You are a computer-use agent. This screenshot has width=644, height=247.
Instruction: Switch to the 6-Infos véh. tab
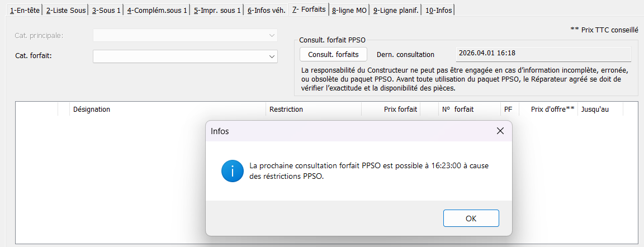point(266,10)
